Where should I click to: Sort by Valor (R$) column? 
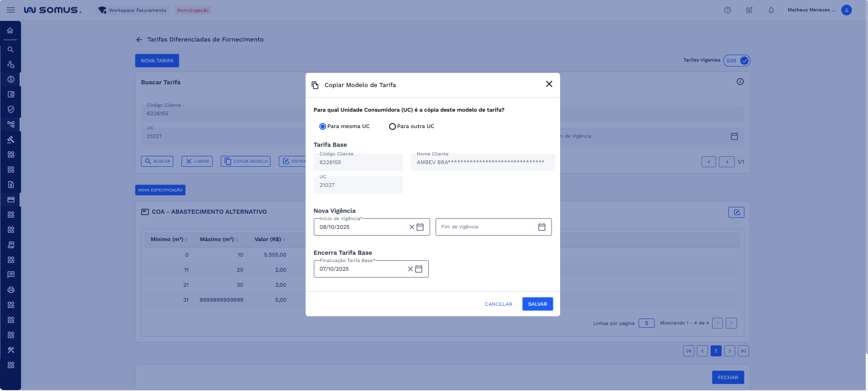270,239
